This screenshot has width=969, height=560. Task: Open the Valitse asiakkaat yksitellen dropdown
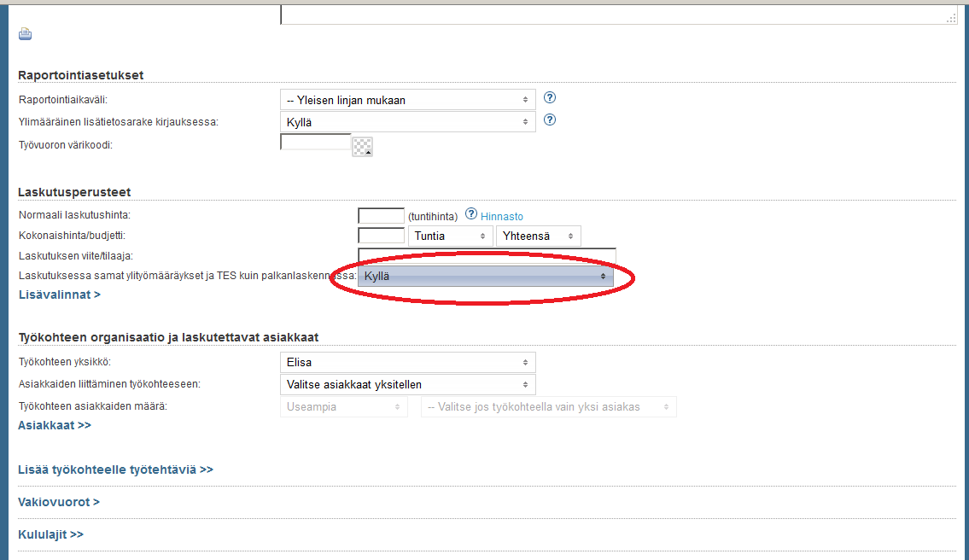click(407, 384)
